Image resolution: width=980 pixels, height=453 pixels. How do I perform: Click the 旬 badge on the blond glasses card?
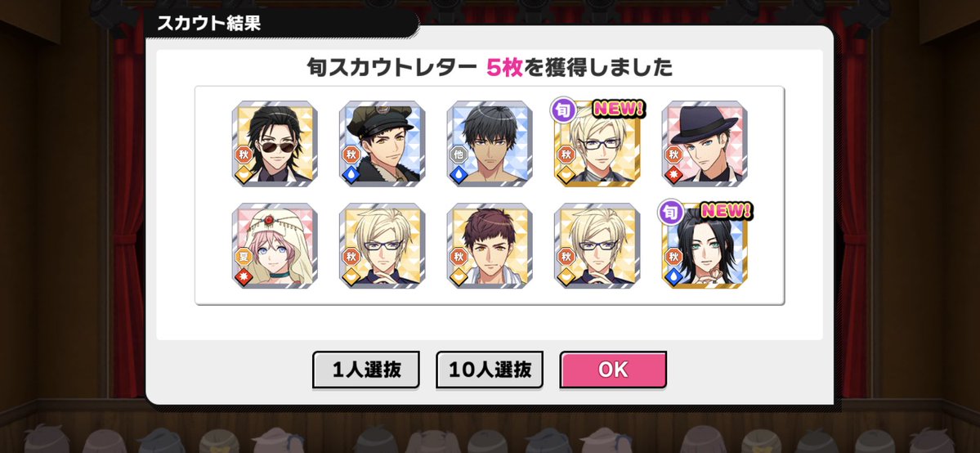pos(563,110)
